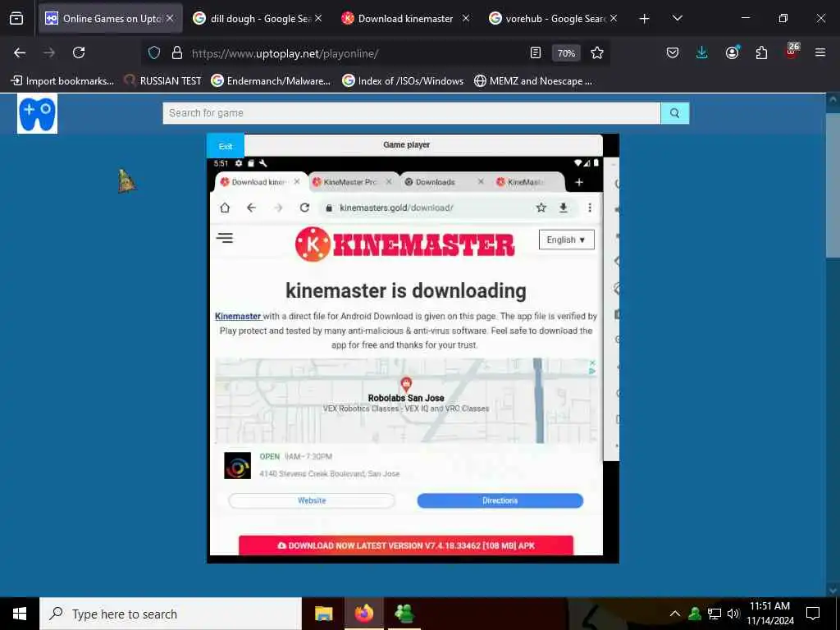This screenshot has width=840, height=630.
Task: Click Download Now Latest Version APK button
Action: point(406,546)
